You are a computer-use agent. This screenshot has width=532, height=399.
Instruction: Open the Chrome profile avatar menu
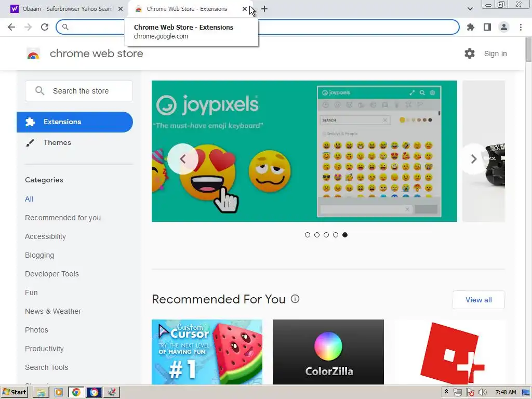point(504,27)
